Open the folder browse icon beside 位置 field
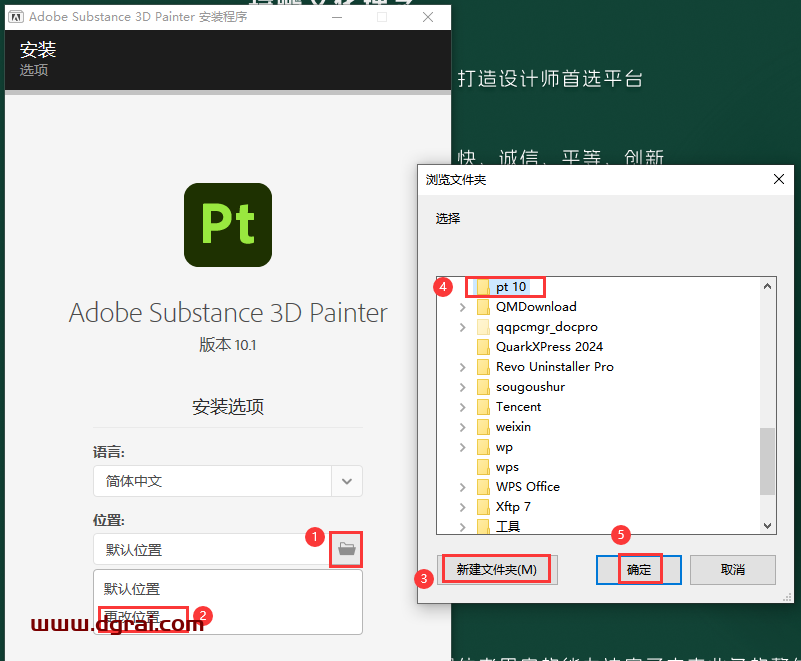801x661 pixels. (345, 548)
